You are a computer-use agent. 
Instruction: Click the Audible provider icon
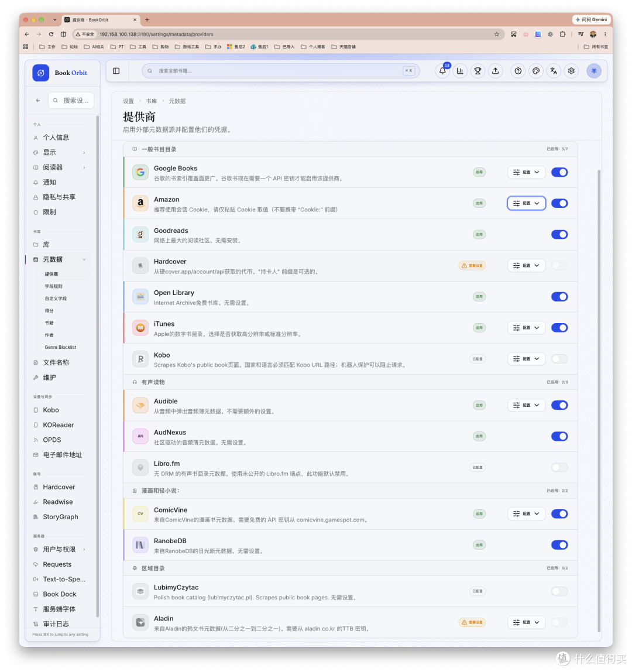pos(140,405)
